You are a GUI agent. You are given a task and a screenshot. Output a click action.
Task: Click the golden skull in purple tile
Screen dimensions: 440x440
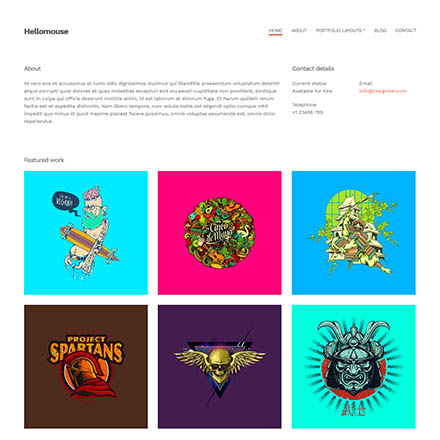[x=220, y=364]
